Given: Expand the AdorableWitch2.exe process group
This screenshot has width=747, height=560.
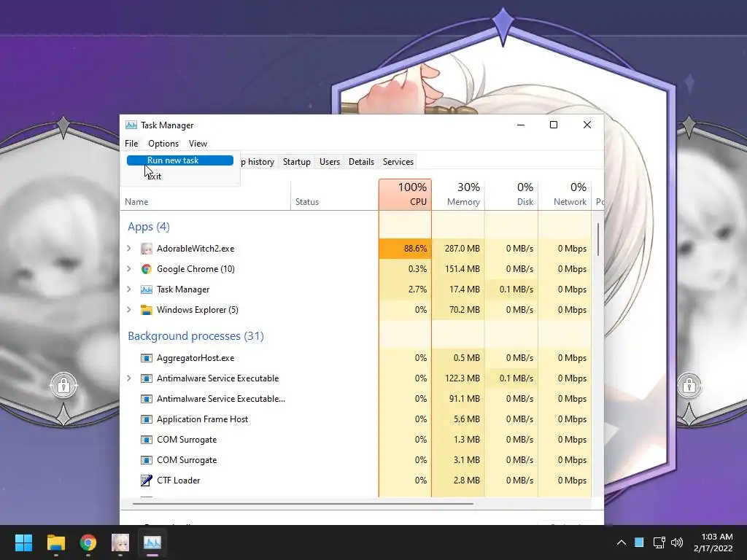Looking at the screenshot, I should pyautogui.click(x=128, y=249).
